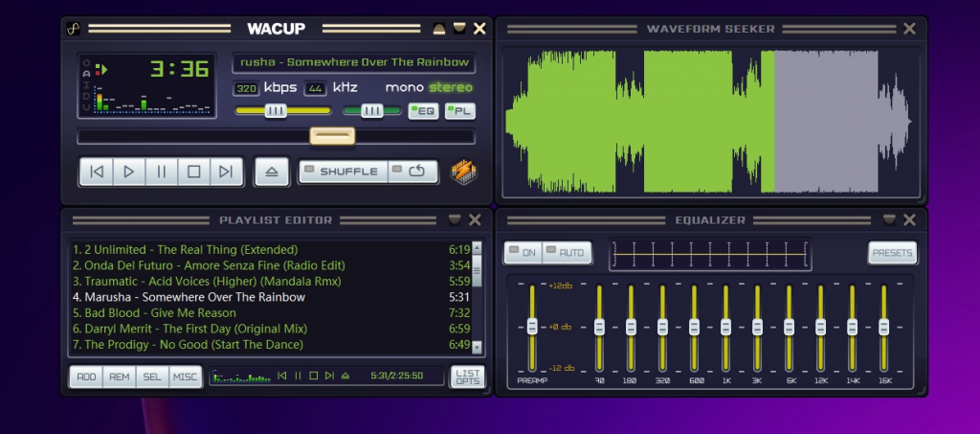Viewport: 980px width, 434px height.
Task: Click the Eject open file button
Action: [x=272, y=172]
